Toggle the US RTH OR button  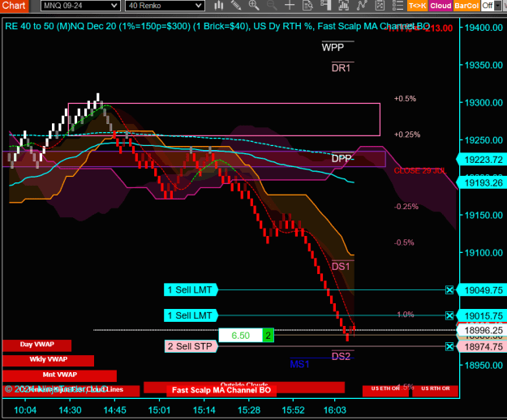[x=436, y=390]
